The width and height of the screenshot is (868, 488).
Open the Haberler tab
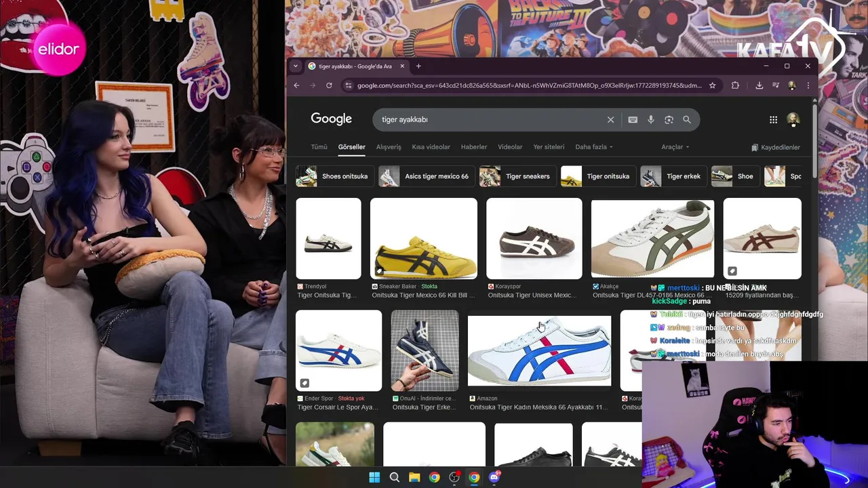474,147
